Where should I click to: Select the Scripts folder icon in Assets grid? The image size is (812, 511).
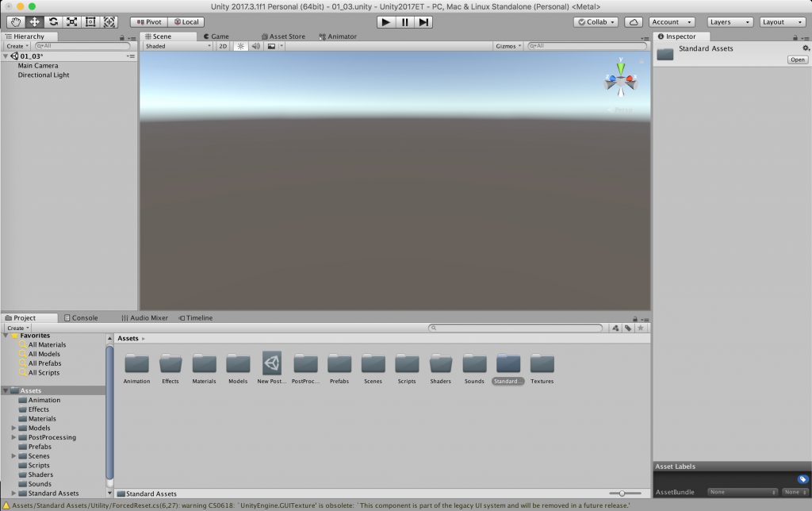pos(407,363)
